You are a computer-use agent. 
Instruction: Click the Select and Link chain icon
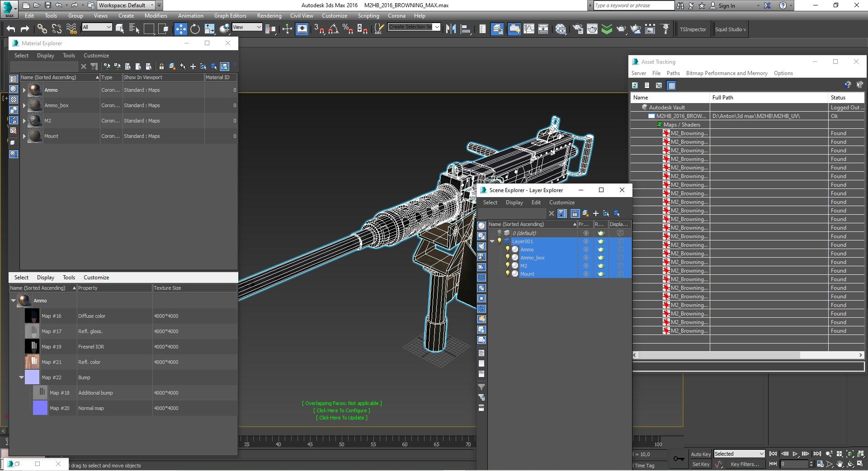(x=42, y=29)
